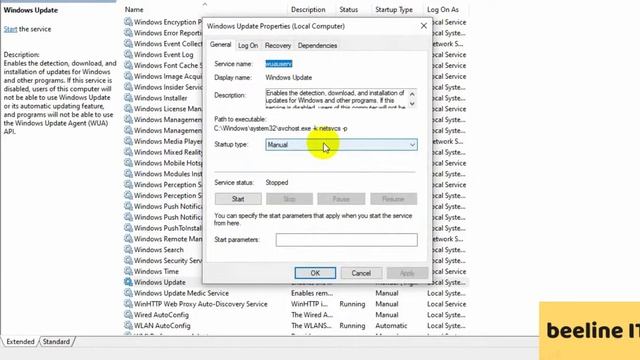The height and width of the screenshot is (360, 640).
Task: Click the Windows Encryption service gear icon
Action: pyautogui.click(x=128, y=22)
